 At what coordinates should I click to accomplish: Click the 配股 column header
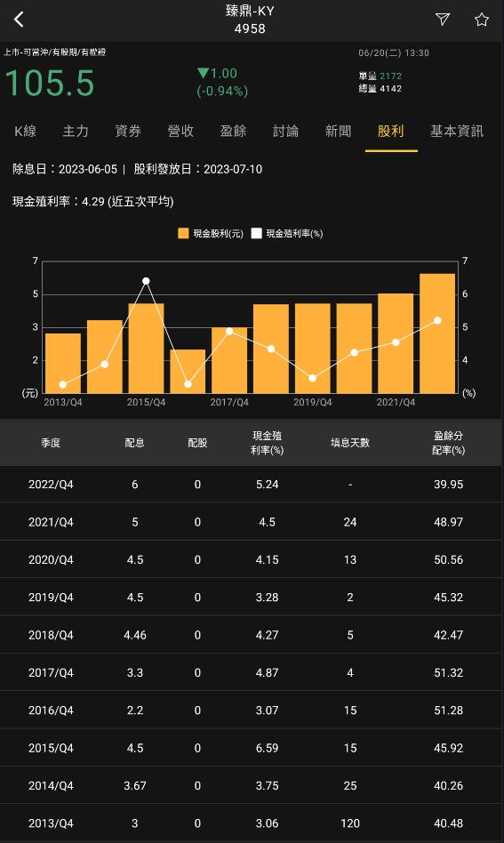[197, 443]
